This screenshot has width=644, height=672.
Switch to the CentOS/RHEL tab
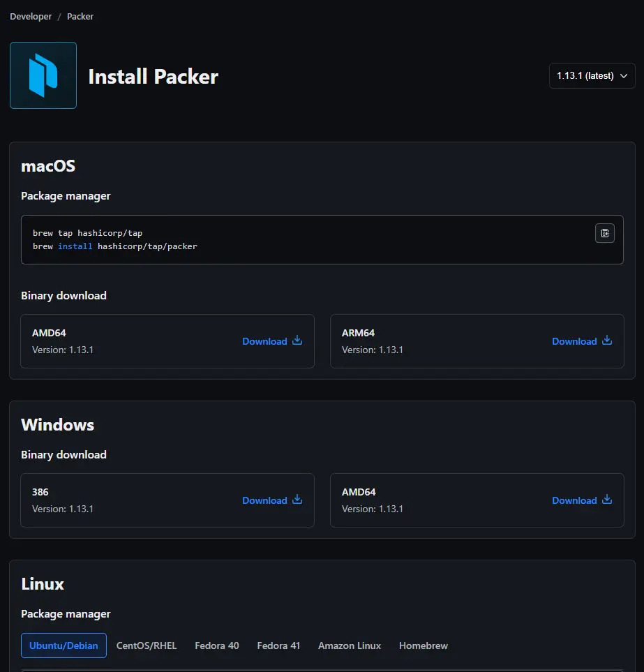(147, 645)
